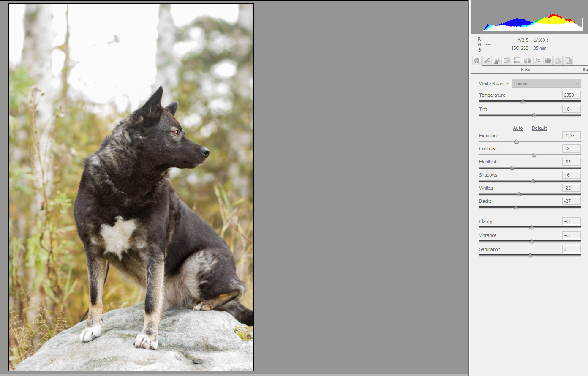The height and width of the screenshot is (376, 588).
Task: Select the Highlights value field -35
Action: [571, 162]
